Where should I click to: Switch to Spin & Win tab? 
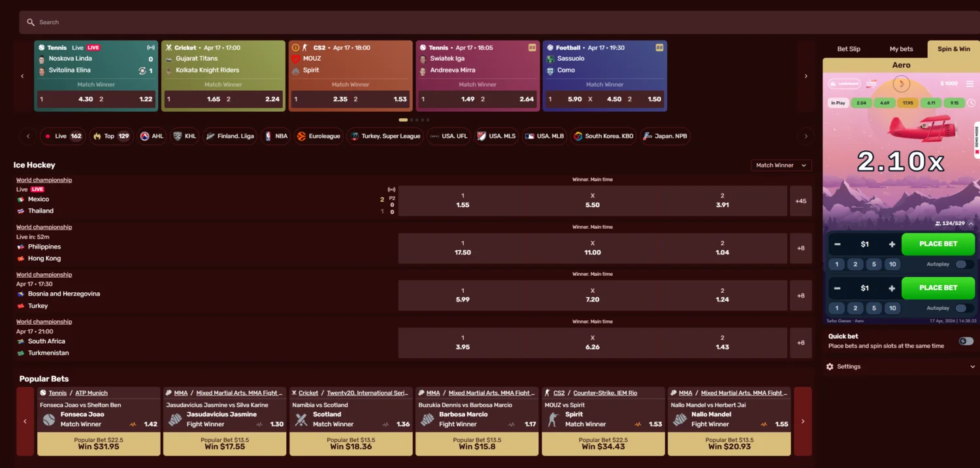coord(954,49)
